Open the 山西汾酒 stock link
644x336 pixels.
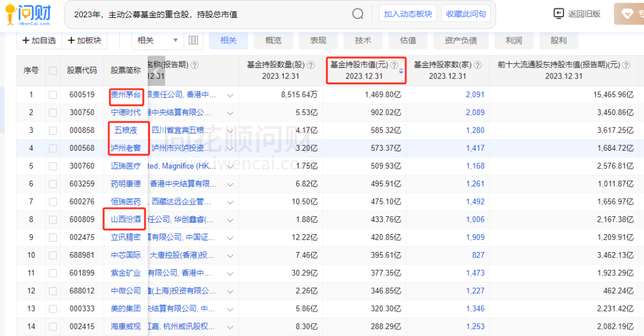(126, 220)
